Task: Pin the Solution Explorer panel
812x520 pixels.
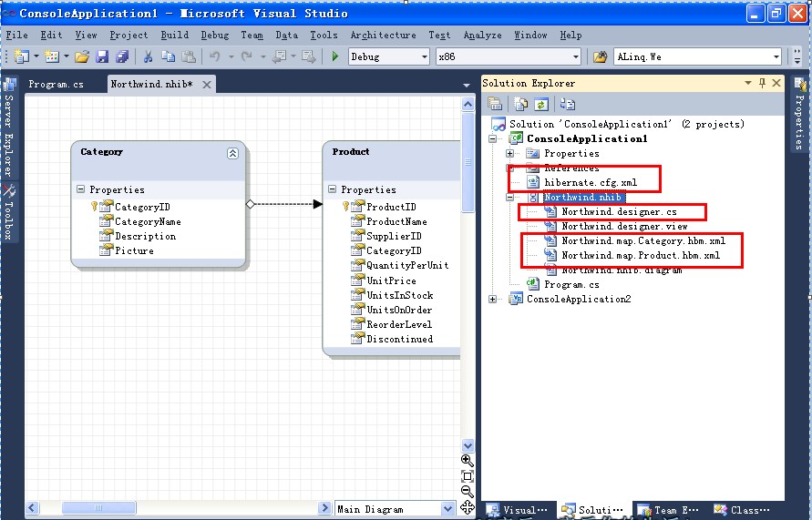Action: click(762, 83)
